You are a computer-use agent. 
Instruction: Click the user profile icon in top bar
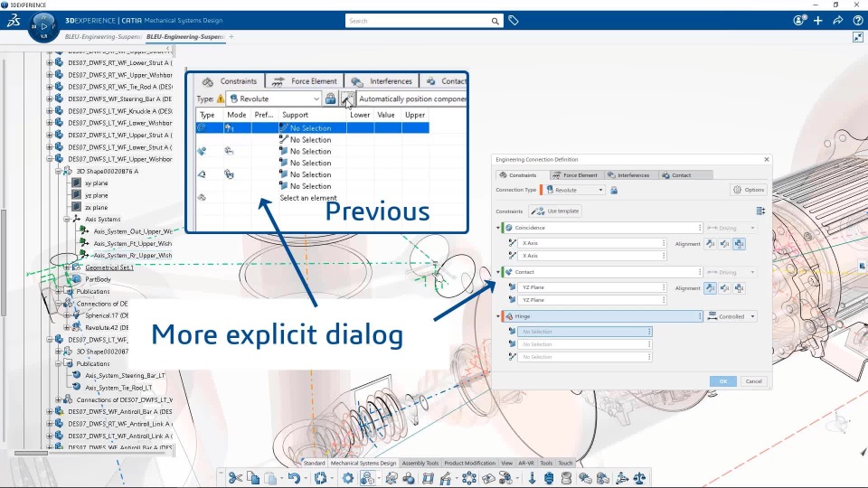798,21
